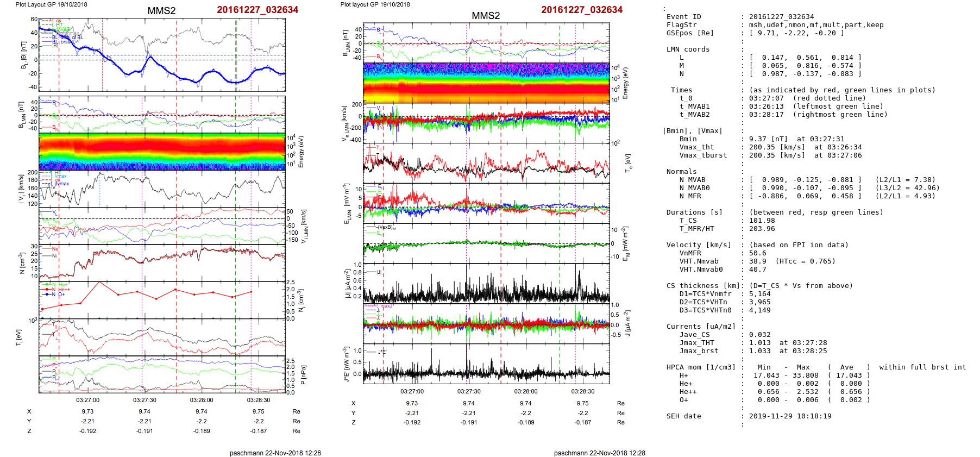
Task: Click the red event ID above the right plot
Action: point(582,10)
